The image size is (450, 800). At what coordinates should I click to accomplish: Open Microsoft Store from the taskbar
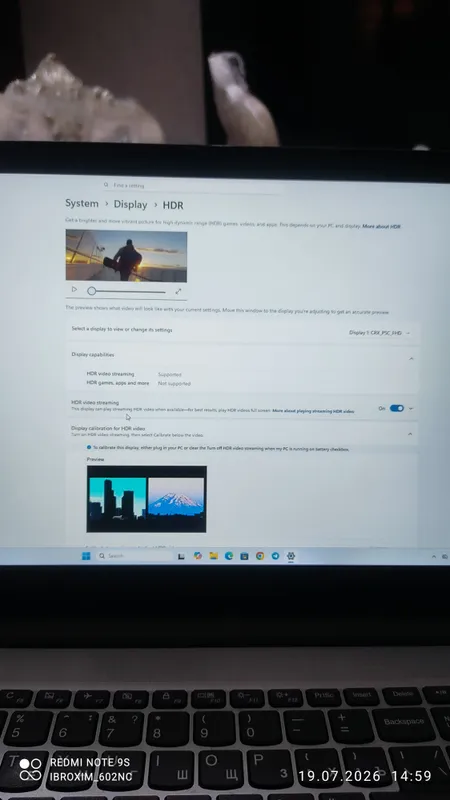point(244,556)
